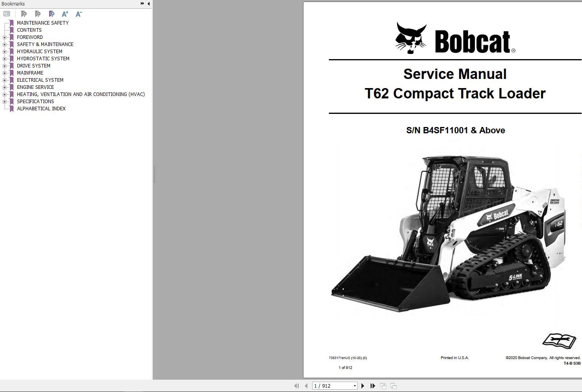
Task: Go back to the first page
Action: pyautogui.click(x=296, y=385)
